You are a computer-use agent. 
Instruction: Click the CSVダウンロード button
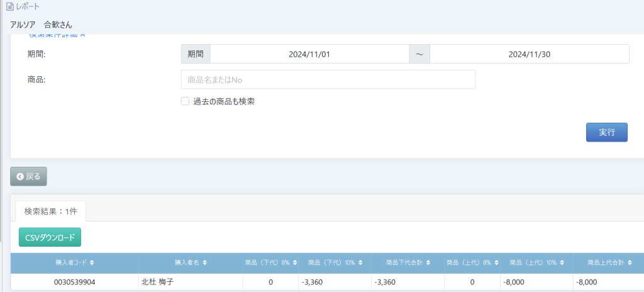pyautogui.click(x=50, y=237)
